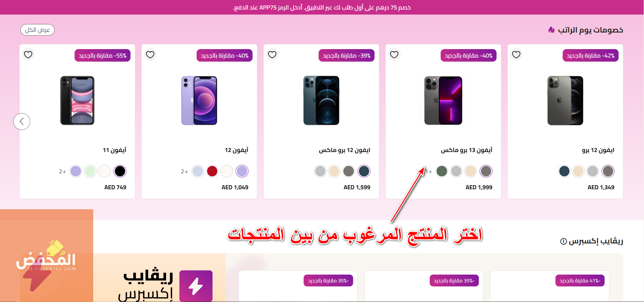
Task: Select the dark blue swatch on iPhone 12 Pro Max
Action: tap(364, 171)
